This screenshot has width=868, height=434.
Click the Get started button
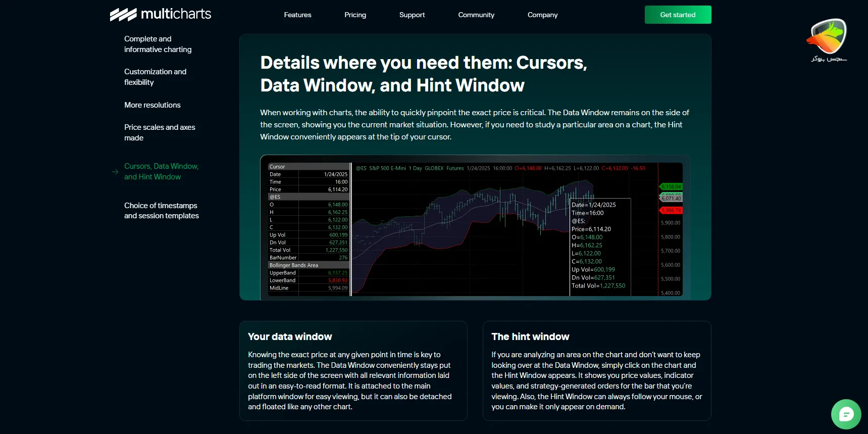pyautogui.click(x=678, y=15)
